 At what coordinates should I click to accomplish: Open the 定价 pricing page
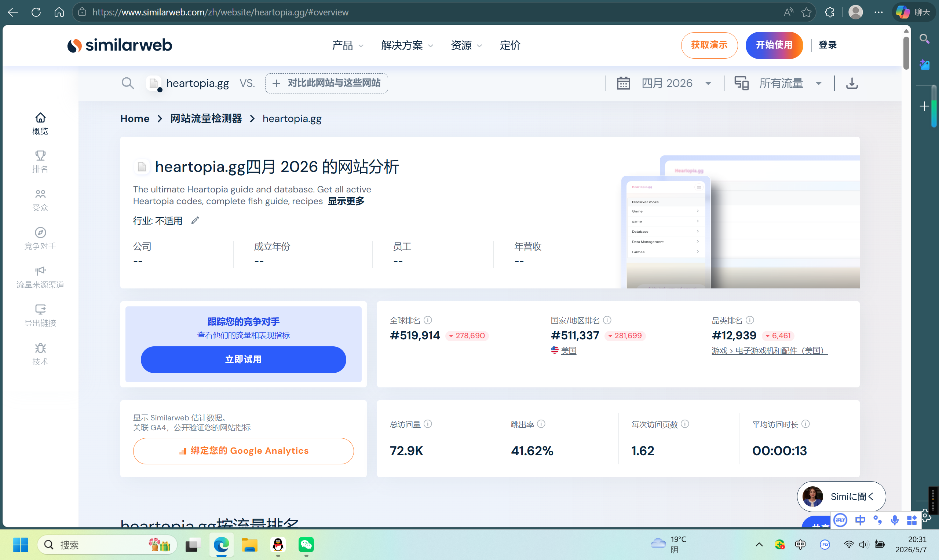click(x=510, y=45)
